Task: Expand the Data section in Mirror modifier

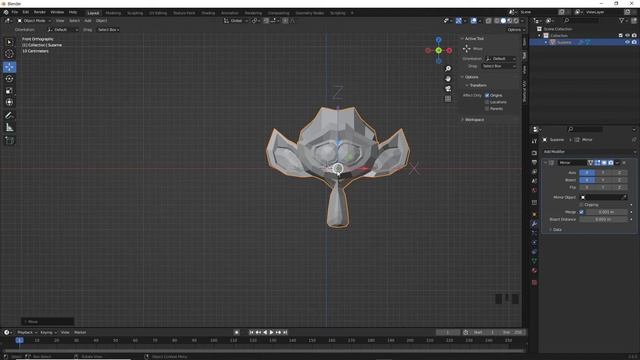Action: coord(551,230)
